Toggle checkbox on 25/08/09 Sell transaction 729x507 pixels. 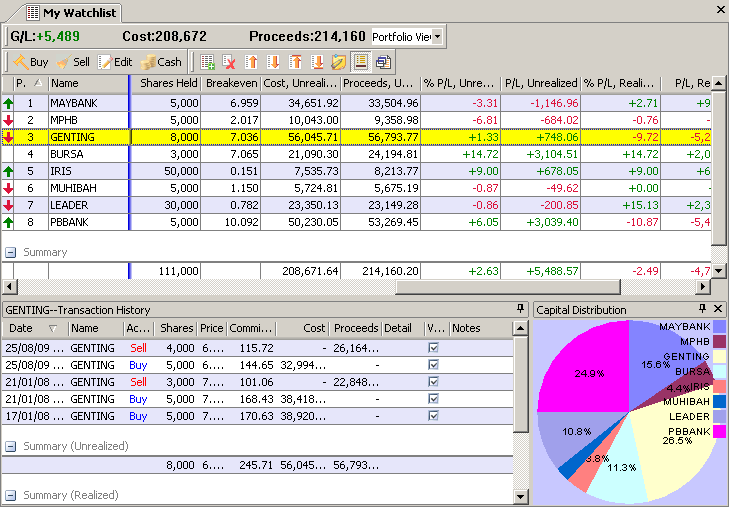[x=433, y=348]
